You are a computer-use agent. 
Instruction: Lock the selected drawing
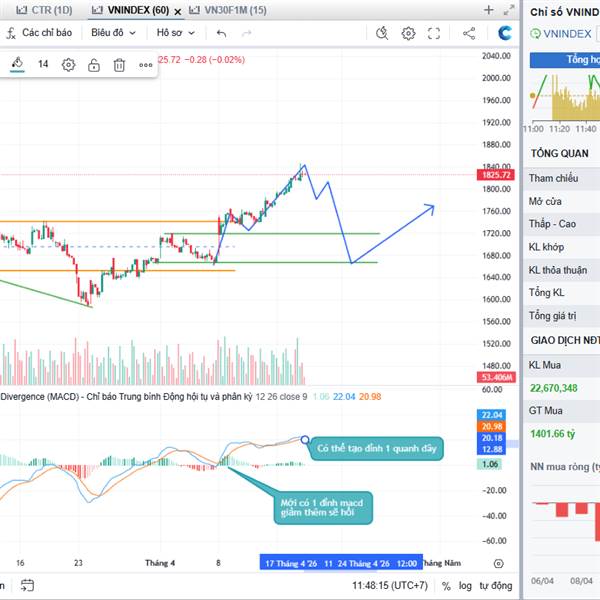pyautogui.click(x=93, y=65)
